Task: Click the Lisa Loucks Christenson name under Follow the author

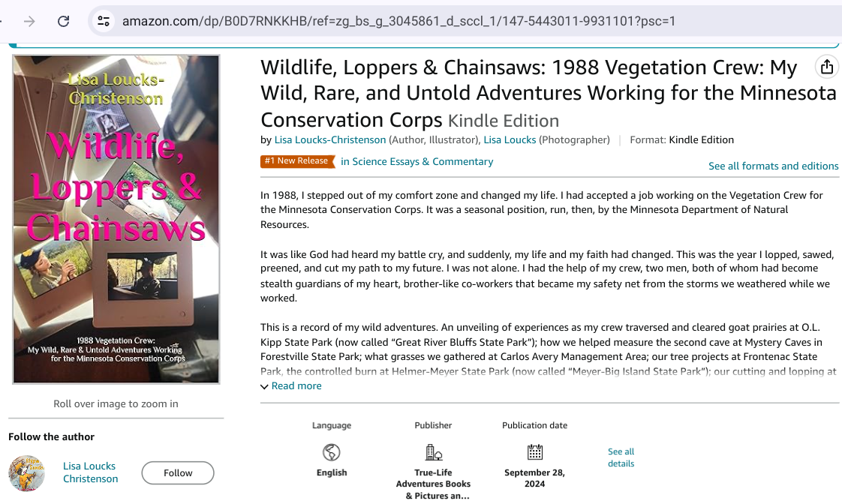Action: tap(89, 471)
